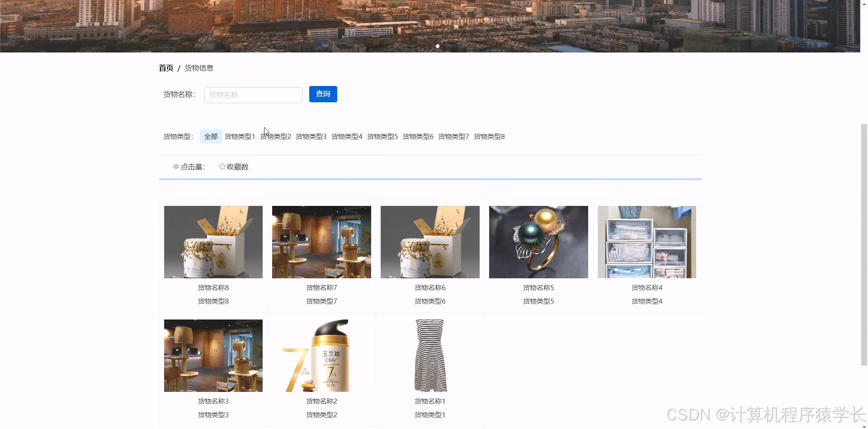This screenshot has width=868, height=429.
Task: Open the 货物名称8 product thumbnail
Action: (213, 242)
